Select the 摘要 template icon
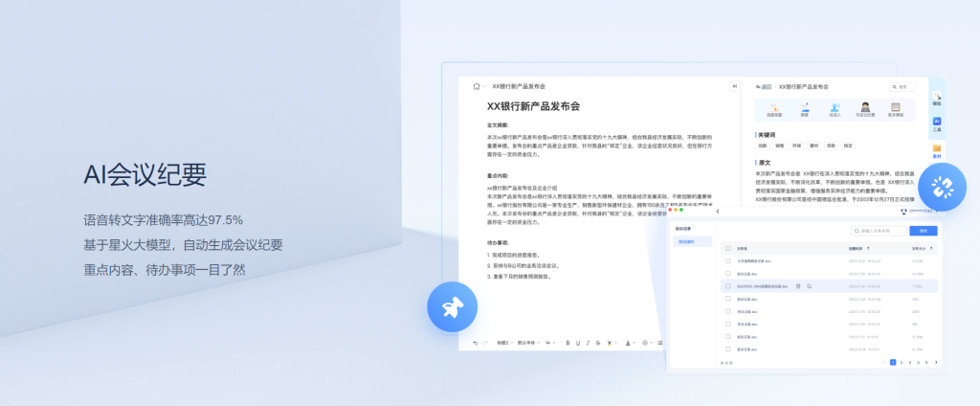 [x=804, y=107]
